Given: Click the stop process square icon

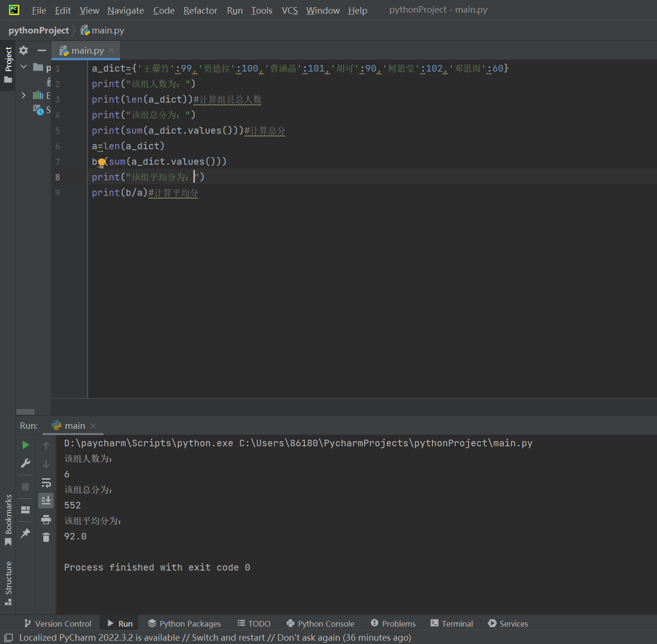Looking at the screenshot, I should (25, 487).
